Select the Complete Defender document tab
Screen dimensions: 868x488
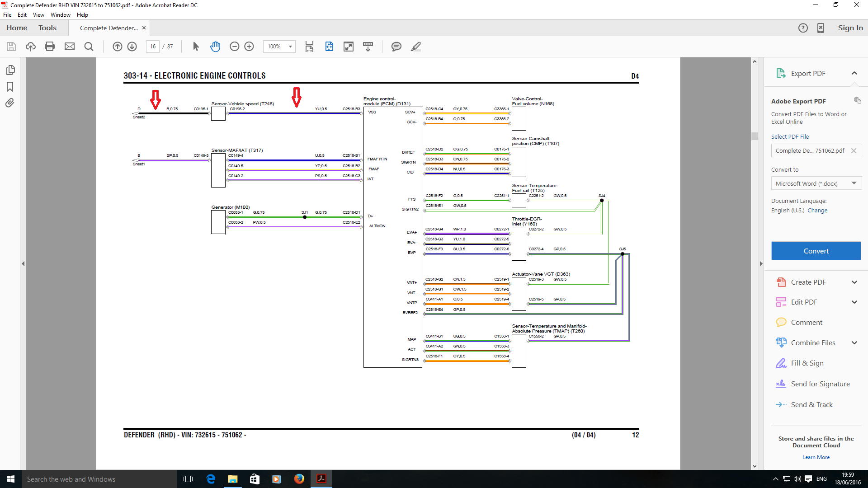[x=108, y=28]
